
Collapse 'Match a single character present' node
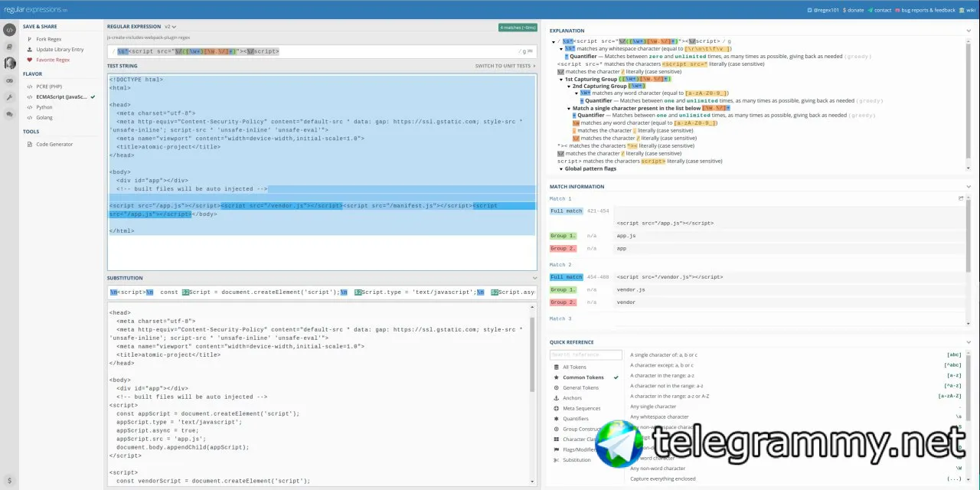(x=569, y=109)
